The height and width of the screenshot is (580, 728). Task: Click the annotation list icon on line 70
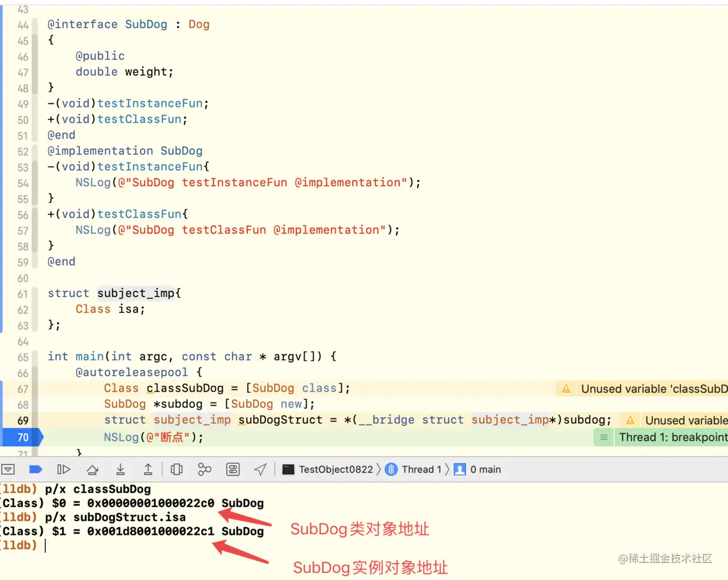[604, 437]
